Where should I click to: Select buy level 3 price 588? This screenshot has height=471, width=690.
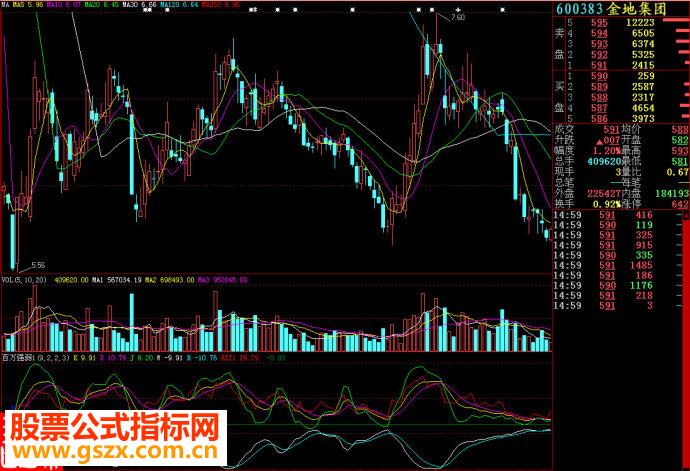(x=599, y=97)
